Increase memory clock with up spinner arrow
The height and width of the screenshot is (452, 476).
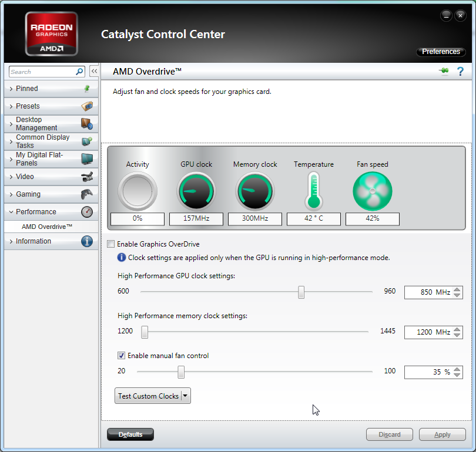[x=457, y=329]
